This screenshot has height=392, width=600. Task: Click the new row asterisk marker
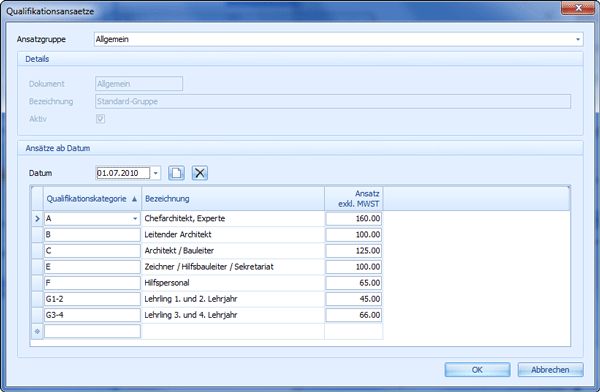tap(37, 331)
